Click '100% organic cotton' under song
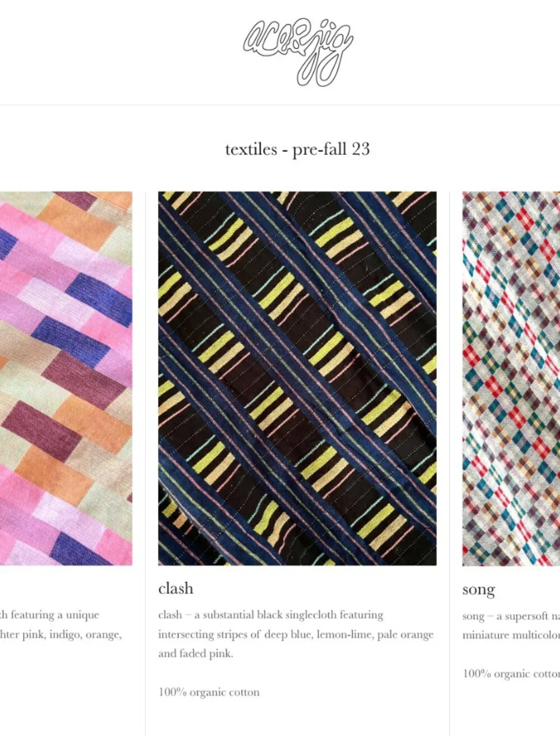 coord(511,673)
